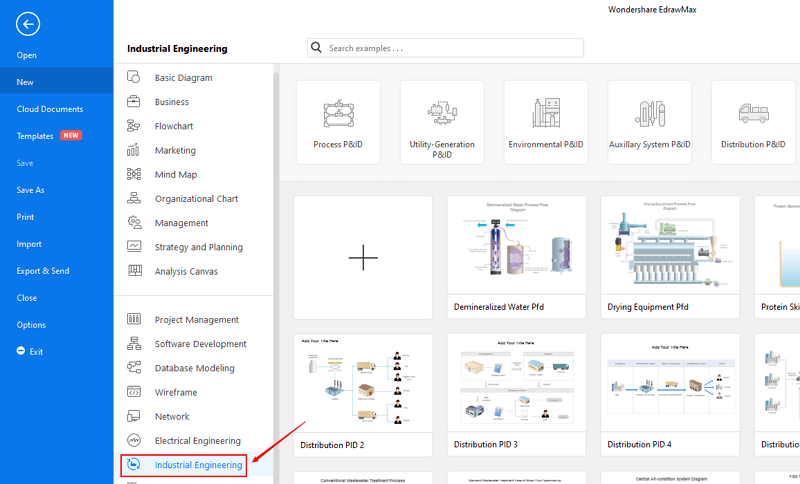Choose the Basic Diagram category label
This screenshot has width=800, height=484.
click(x=184, y=78)
